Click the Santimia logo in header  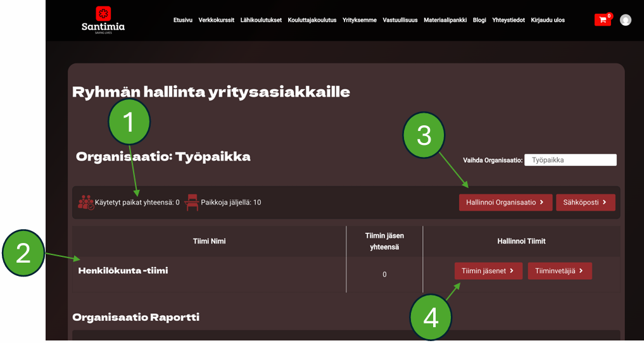(103, 19)
